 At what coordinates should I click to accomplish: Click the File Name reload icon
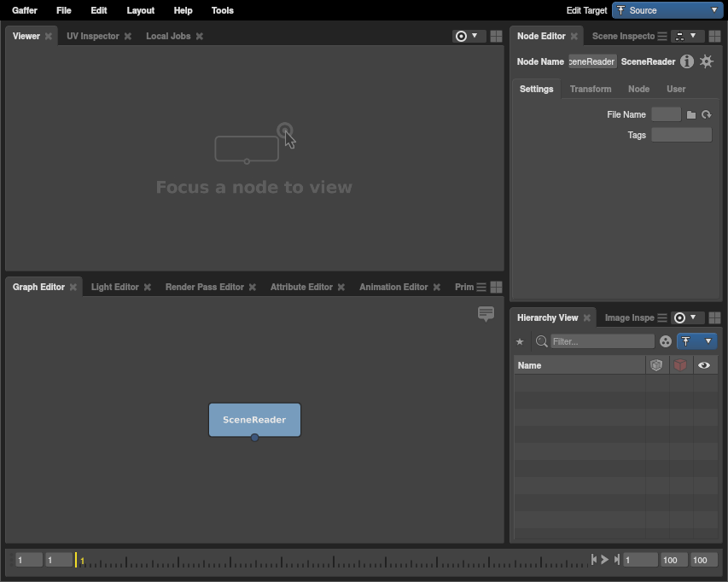[x=706, y=114]
